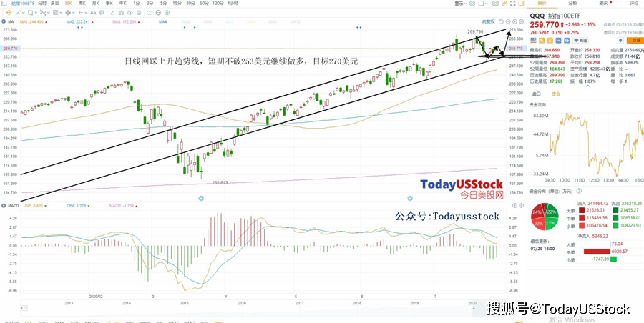644x323 pixels.
Task: Toggle the DEA 1.279 line
Action: click(x=77, y=205)
